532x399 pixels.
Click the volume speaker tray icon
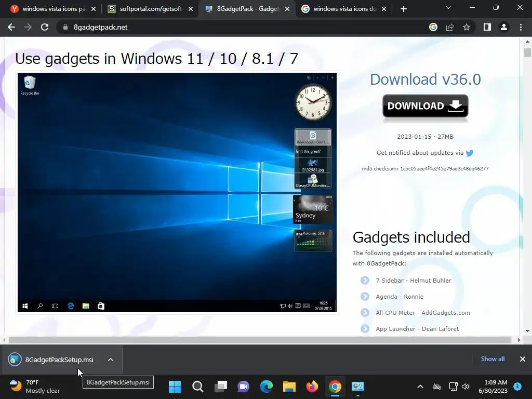point(465,387)
